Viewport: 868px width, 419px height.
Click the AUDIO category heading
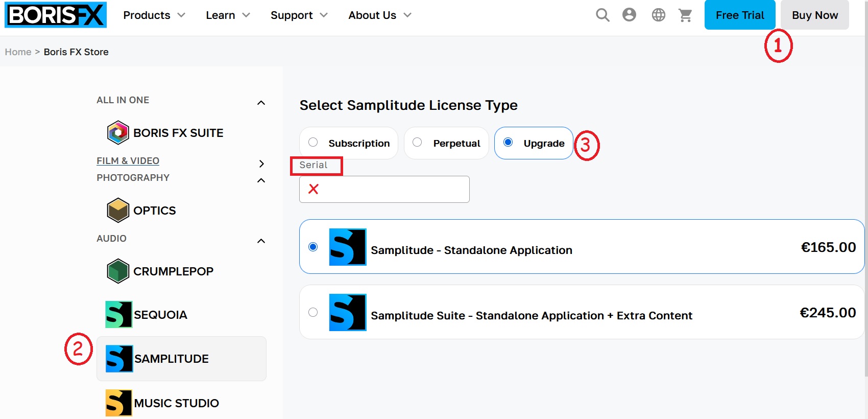pyautogui.click(x=111, y=239)
